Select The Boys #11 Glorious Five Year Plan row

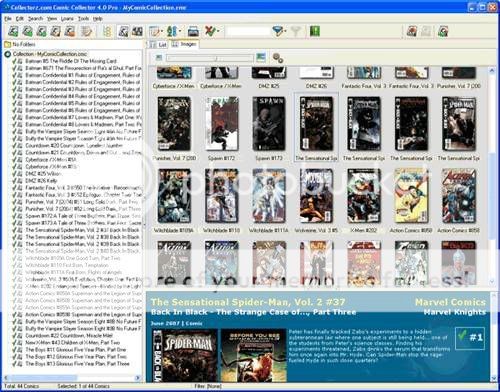[76, 349]
